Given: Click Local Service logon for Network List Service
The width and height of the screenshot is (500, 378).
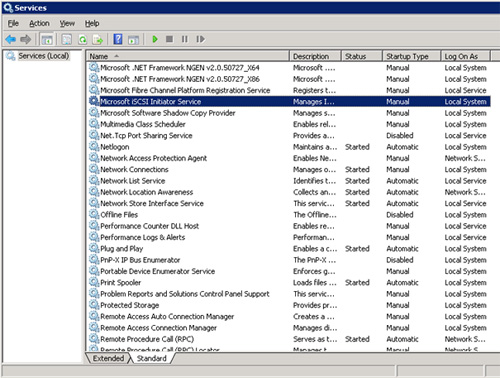Looking at the screenshot, I should tap(465, 181).
